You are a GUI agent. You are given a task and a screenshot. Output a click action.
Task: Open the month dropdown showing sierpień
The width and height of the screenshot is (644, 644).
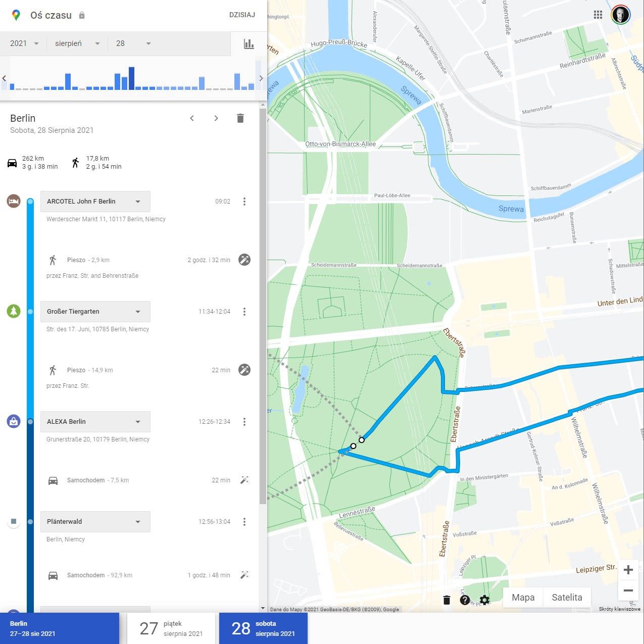tap(77, 43)
